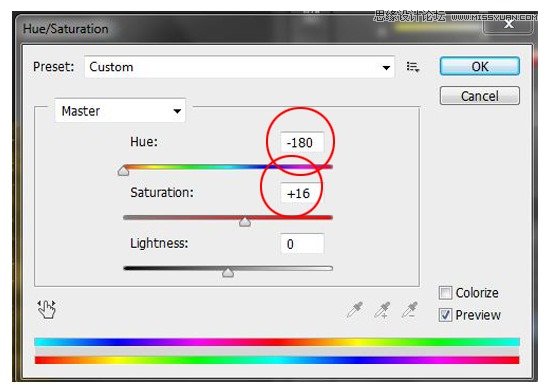This screenshot has width=548, height=392.
Task: Click the Hue value field showing -180
Action: tap(302, 143)
